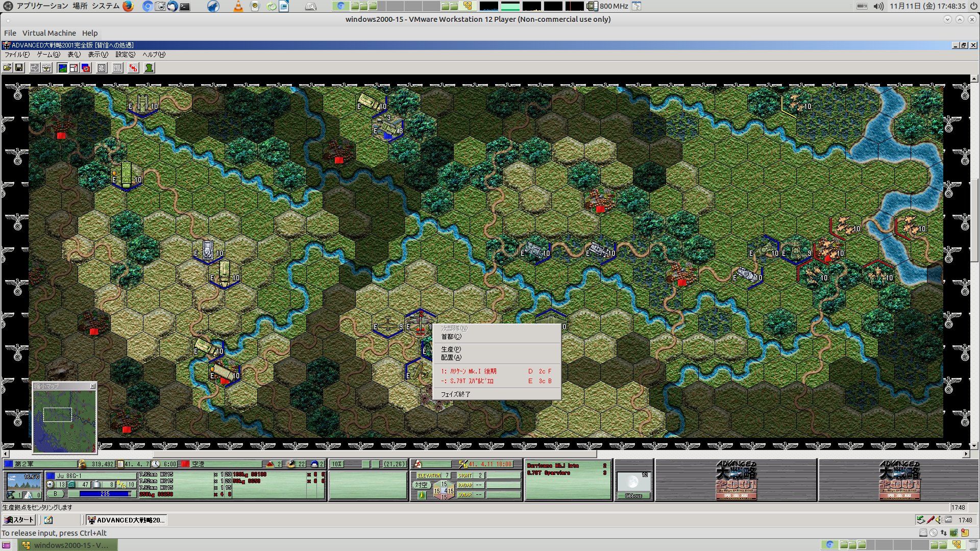Choose 首都(C) in the context menu
The image size is (980, 551).
[x=497, y=337]
